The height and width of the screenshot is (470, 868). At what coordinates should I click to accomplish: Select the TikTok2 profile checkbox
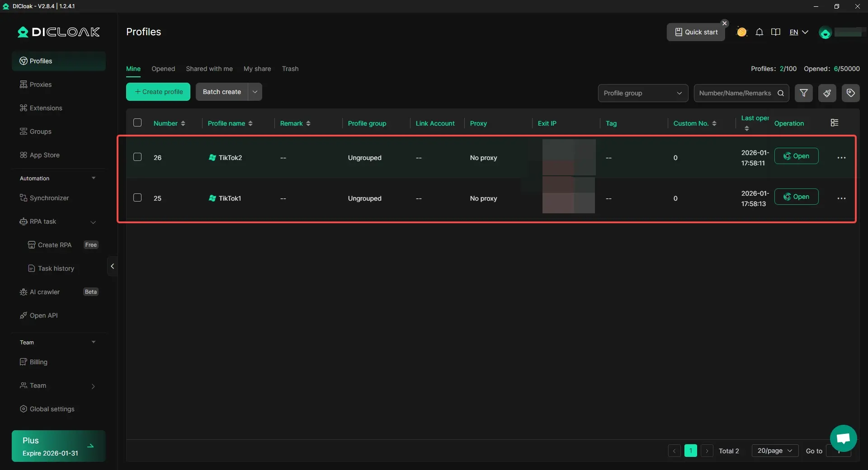(x=137, y=157)
